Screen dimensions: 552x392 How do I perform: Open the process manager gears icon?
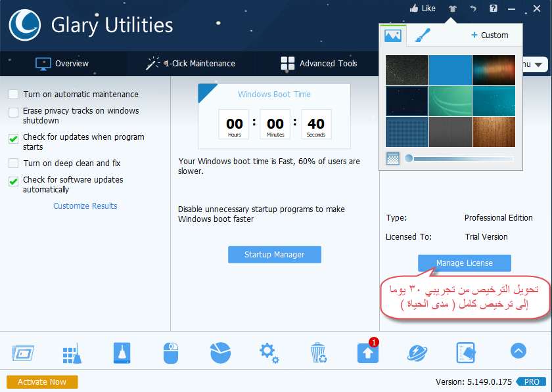pos(269,353)
